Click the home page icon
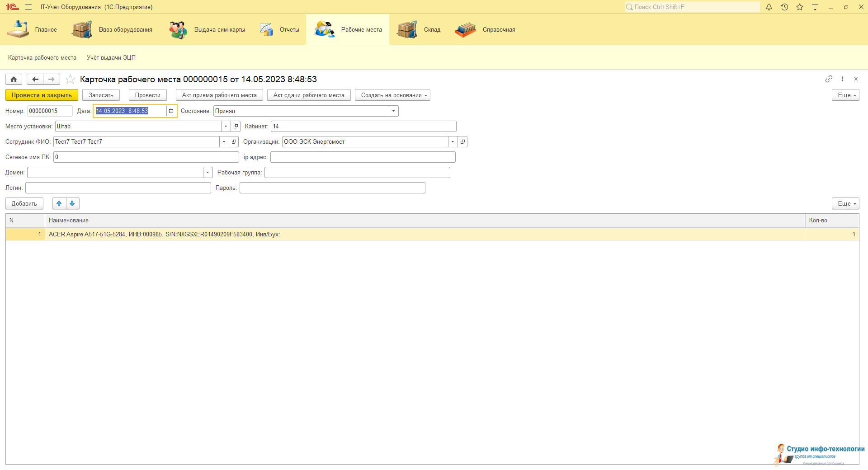This screenshot has width=868, height=470. tap(14, 80)
